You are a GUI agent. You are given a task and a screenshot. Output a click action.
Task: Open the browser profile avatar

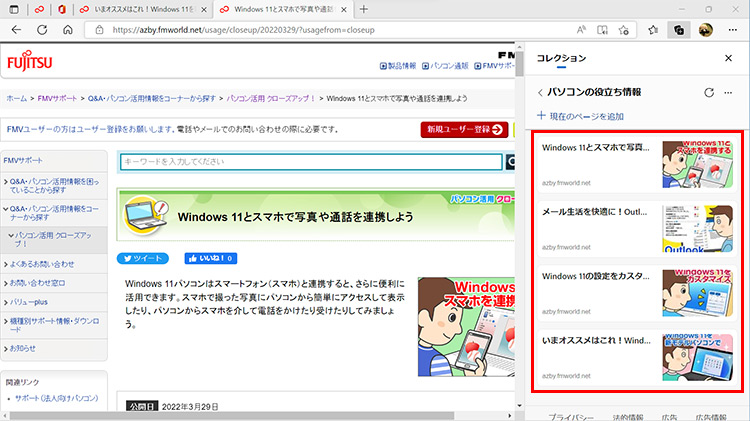point(706,30)
